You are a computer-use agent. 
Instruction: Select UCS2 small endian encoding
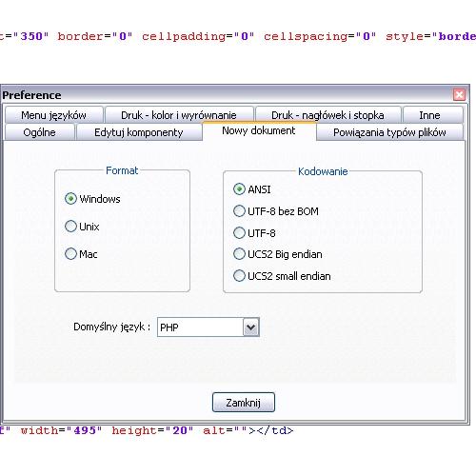click(x=239, y=276)
